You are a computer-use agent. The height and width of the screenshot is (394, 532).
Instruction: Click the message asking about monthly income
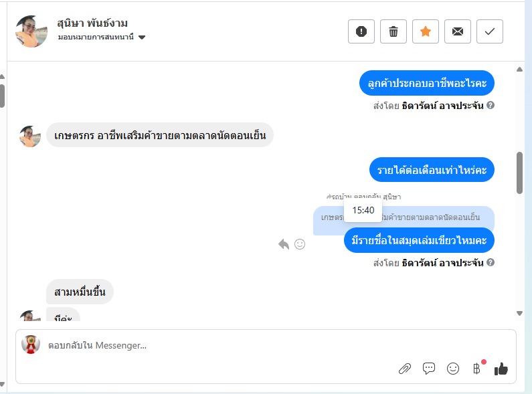tap(432, 170)
